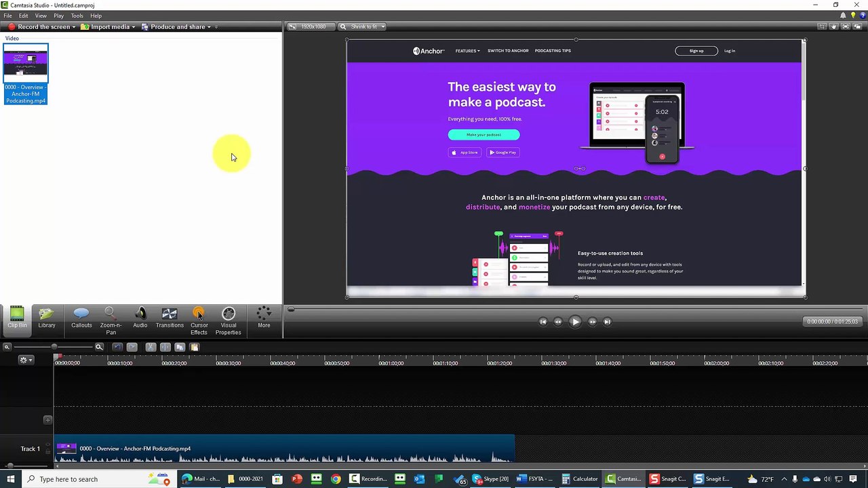Expand the Record the screen dropdown arrow
Viewport: 868px width, 488px height.
74,27
